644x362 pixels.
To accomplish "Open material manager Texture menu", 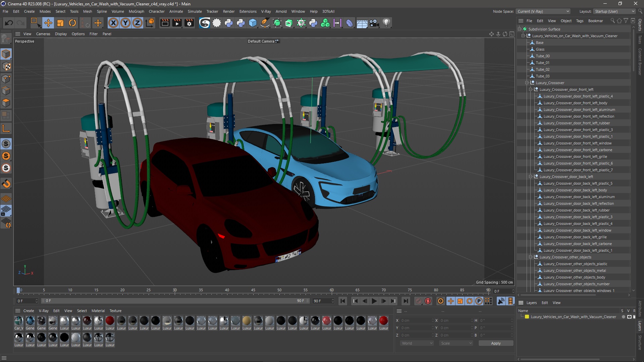I will [115, 311].
